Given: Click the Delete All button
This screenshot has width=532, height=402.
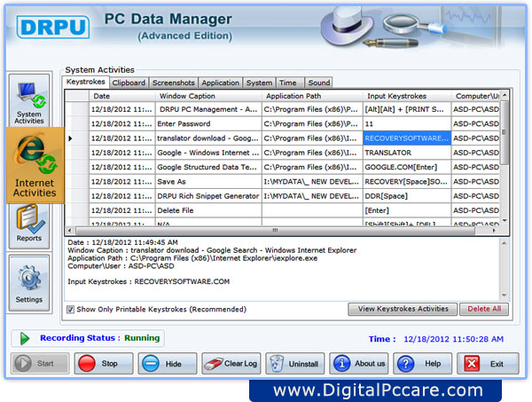Looking at the screenshot, I should pos(484,309).
